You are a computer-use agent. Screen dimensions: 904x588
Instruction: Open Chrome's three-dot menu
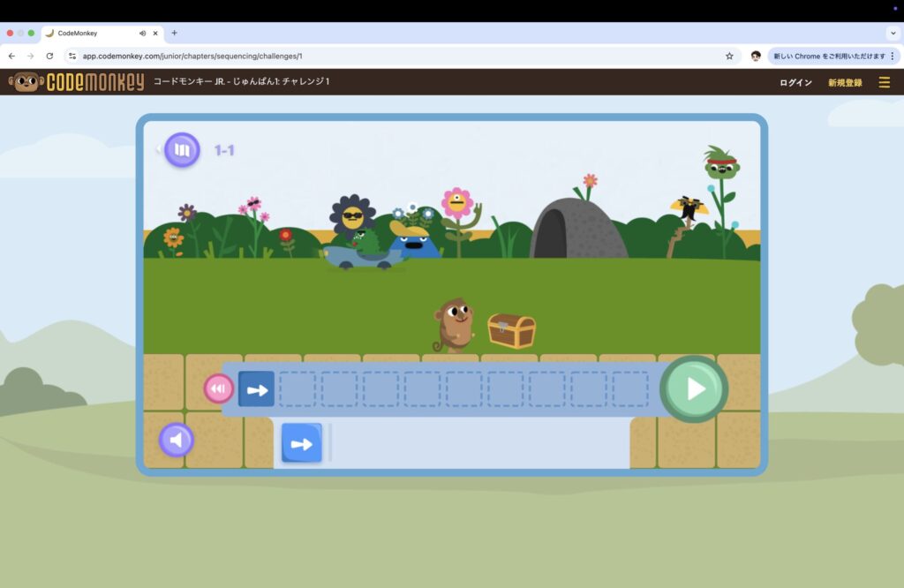893,56
